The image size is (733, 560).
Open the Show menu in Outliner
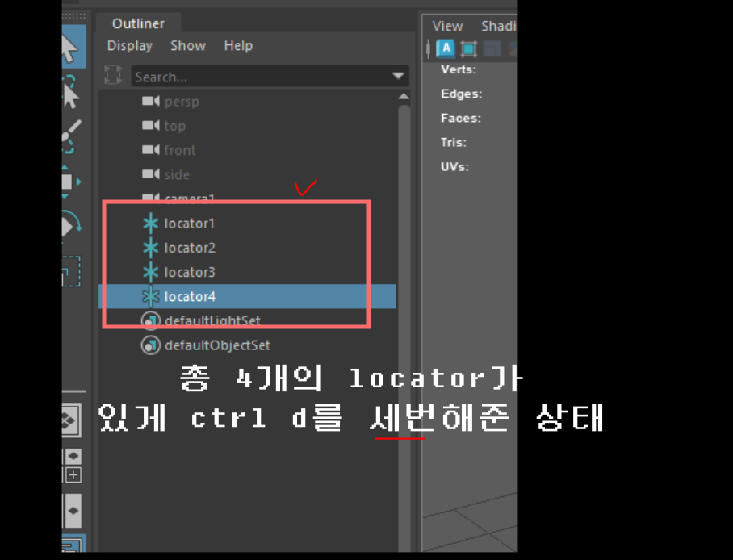pyautogui.click(x=188, y=46)
